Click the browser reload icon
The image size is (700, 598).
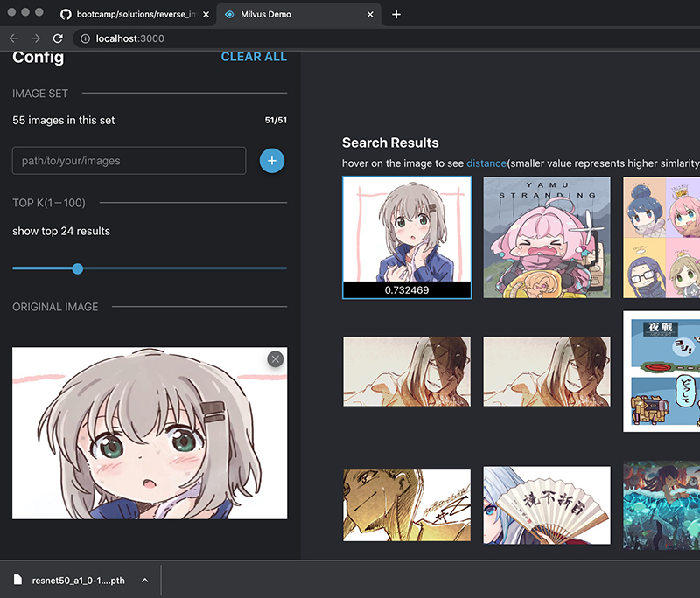click(58, 38)
